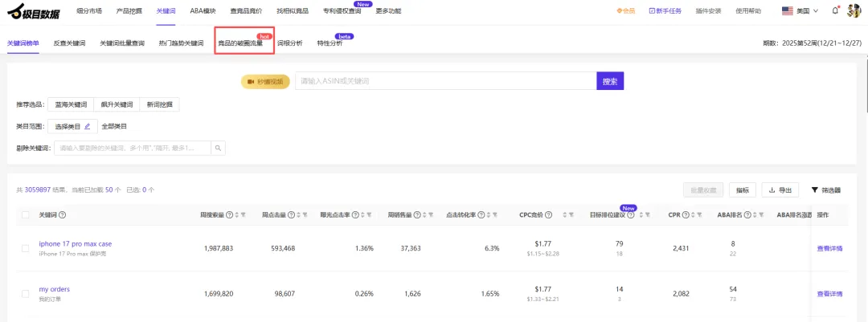Viewport: 868px width, 322px height.
Task: Check the iphone 17 pro max case row
Action: (26, 248)
